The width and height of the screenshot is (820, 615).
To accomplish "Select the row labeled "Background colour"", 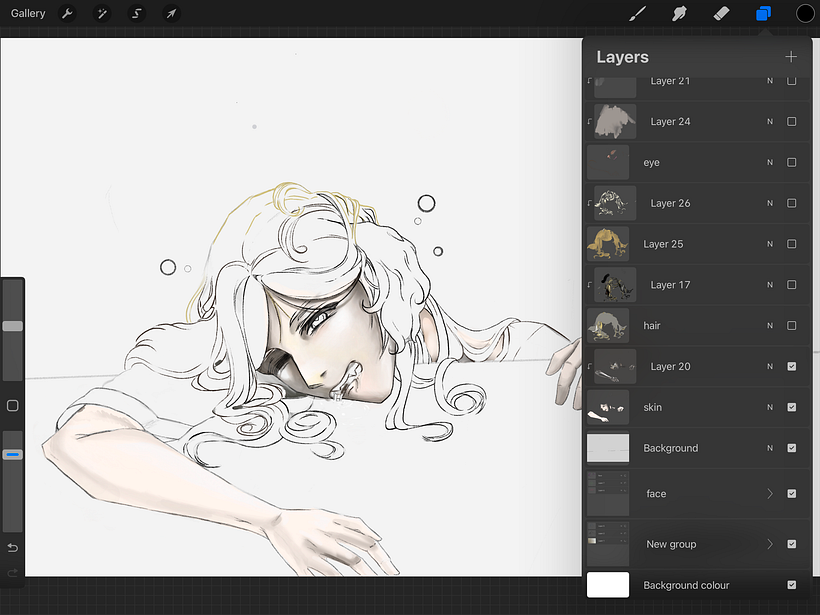I will 698,585.
